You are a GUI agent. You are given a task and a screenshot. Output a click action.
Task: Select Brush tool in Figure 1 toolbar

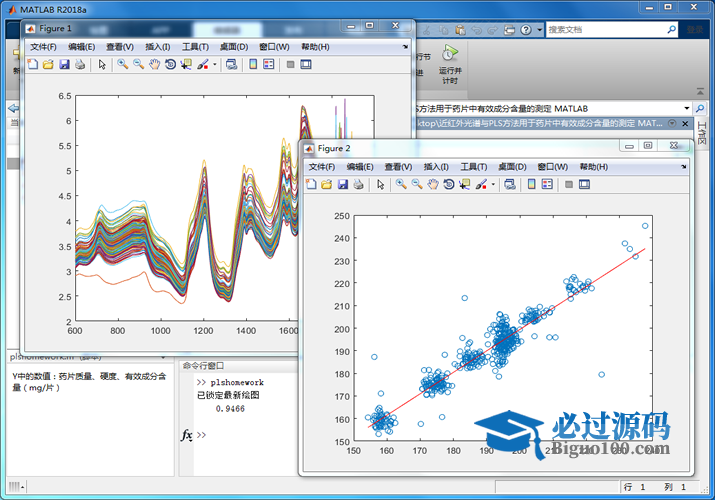(x=202, y=64)
